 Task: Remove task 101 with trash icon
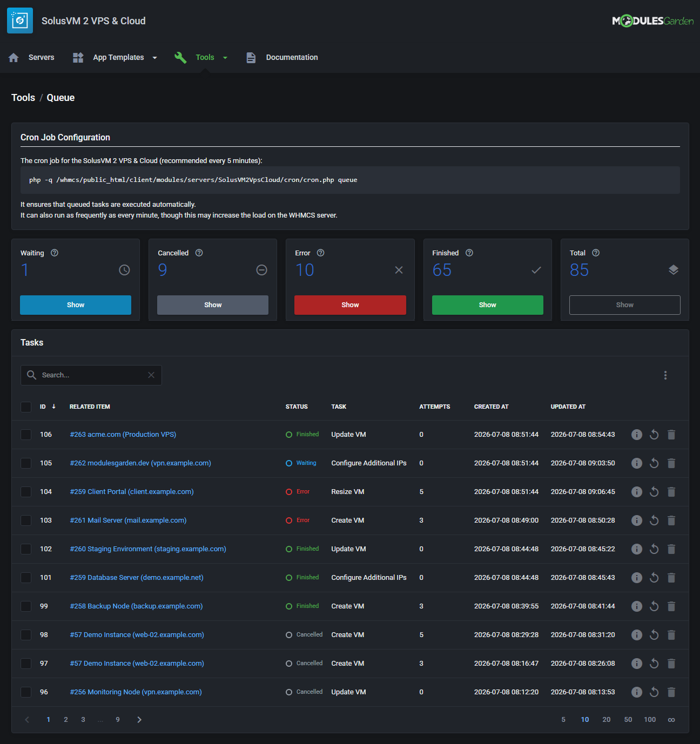coord(671,578)
